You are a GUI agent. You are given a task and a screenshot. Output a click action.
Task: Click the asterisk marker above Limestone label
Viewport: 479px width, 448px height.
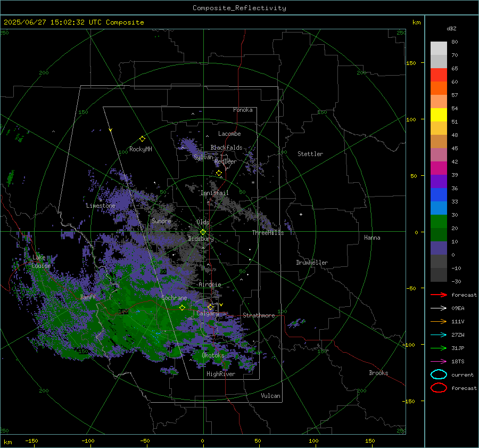pyautogui.click(x=101, y=201)
